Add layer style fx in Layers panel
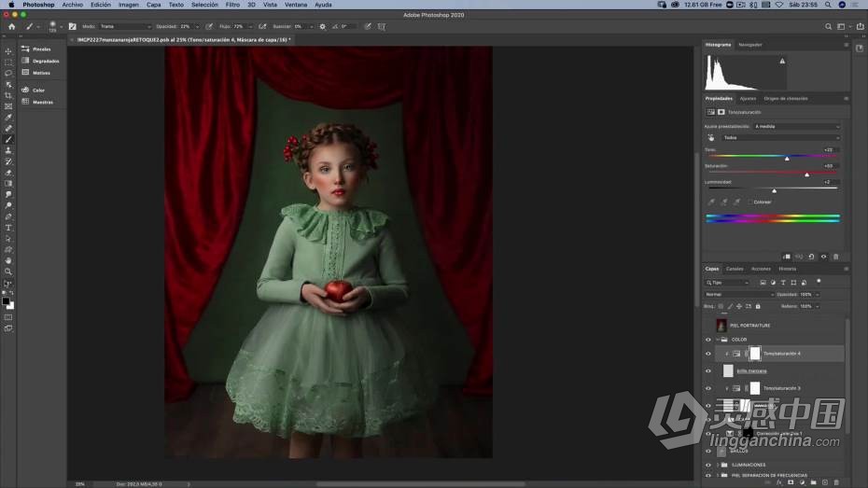 pos(779,482)
